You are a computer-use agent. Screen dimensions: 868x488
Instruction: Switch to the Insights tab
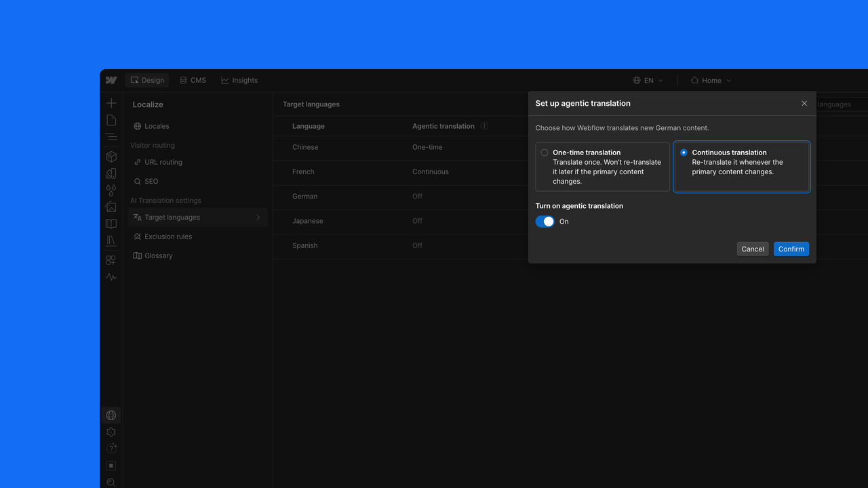pyautogui.click(x=239, y=80)
